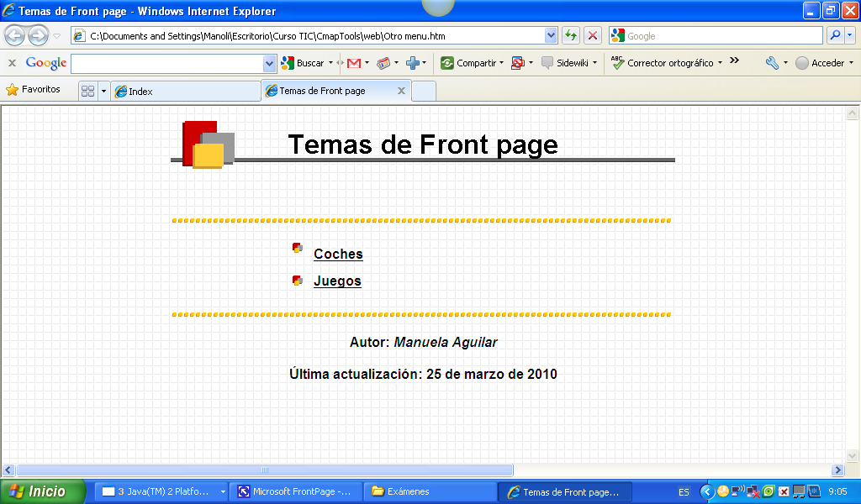Image resolution: width=861 pixels, height=504 pixels.
Task: Restore down the Internet Explorer window
Action: point(830,10)
